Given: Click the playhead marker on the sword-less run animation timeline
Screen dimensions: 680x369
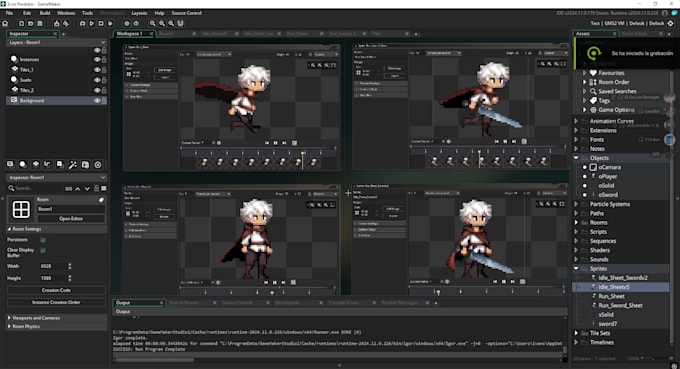Looking at the screenshot, I should click(303, 153).
